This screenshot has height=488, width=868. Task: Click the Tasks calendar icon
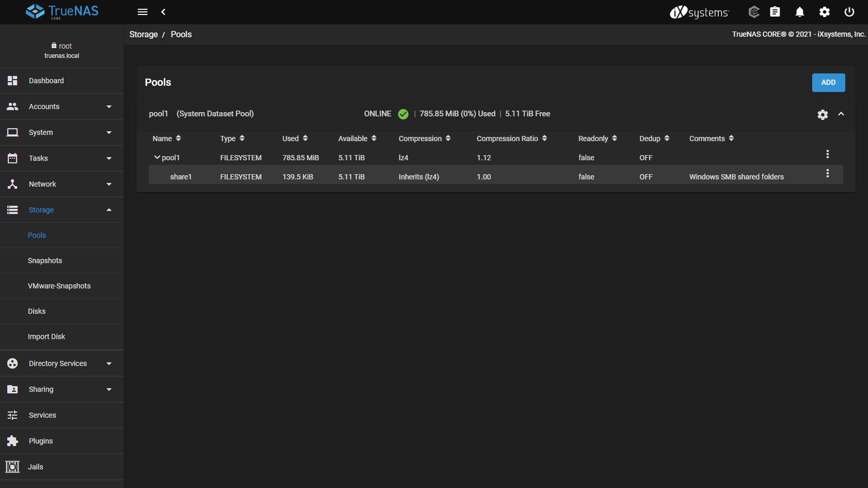[x=12, y=158]
